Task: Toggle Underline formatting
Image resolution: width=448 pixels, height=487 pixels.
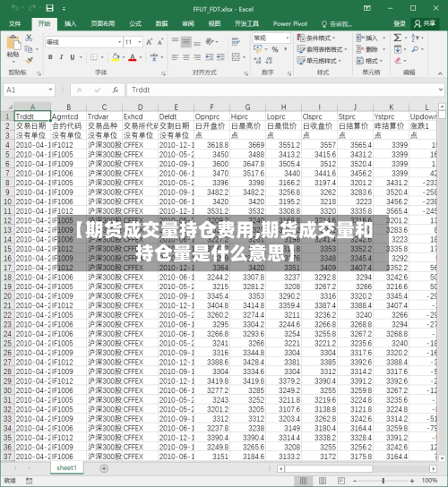Action: click(73, 57)
